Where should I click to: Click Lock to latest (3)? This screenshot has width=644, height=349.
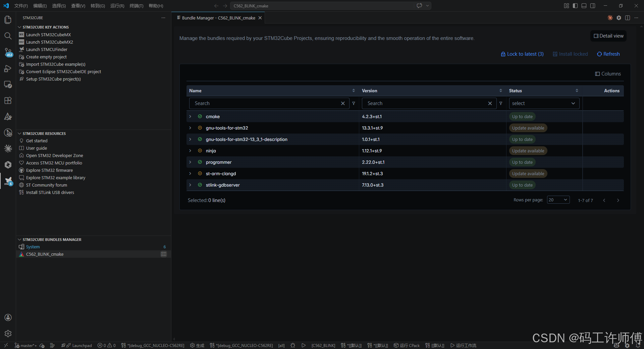(x=522, y=54)
